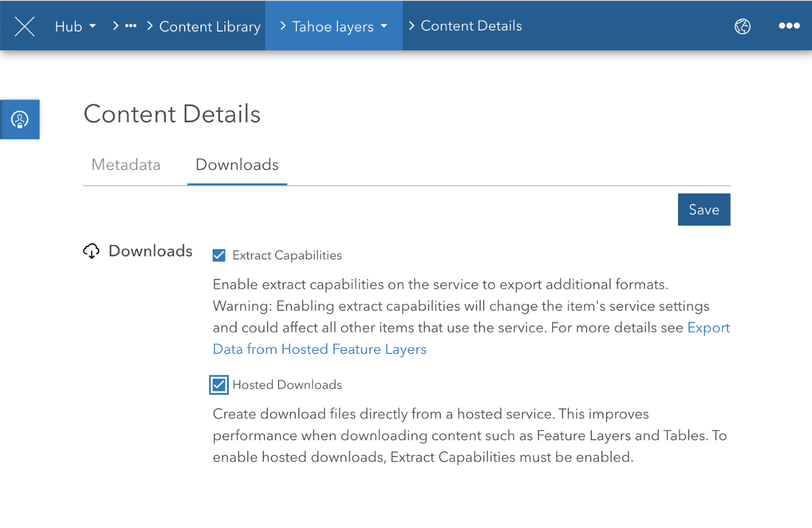
Task: Switch to the Metadata tab
Action: pos(125,164)
